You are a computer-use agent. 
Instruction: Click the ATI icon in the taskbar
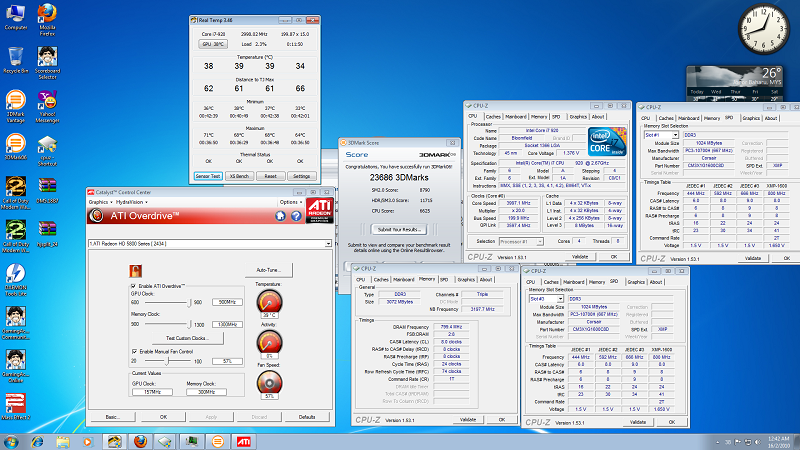243,440
